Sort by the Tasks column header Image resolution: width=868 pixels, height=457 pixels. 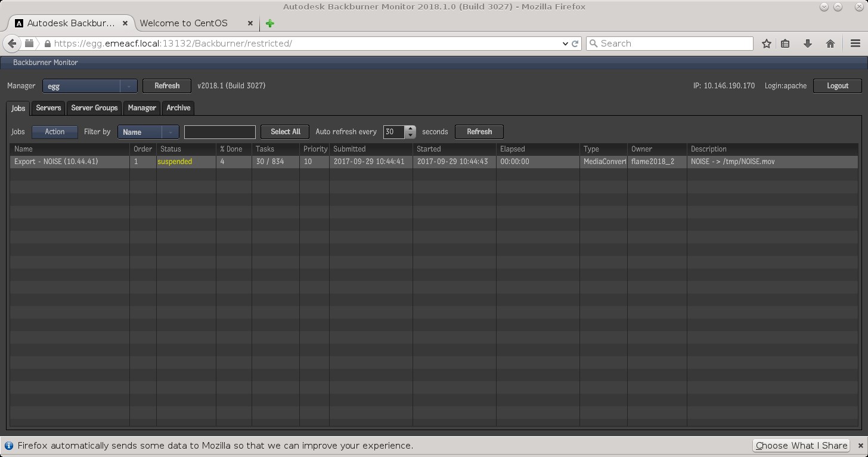[x=275, y=149]
